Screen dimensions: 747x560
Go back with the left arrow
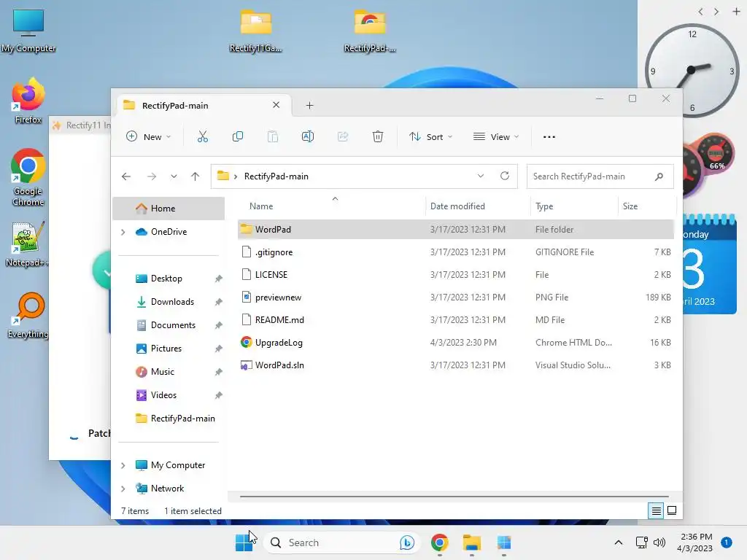coord(126,176)
